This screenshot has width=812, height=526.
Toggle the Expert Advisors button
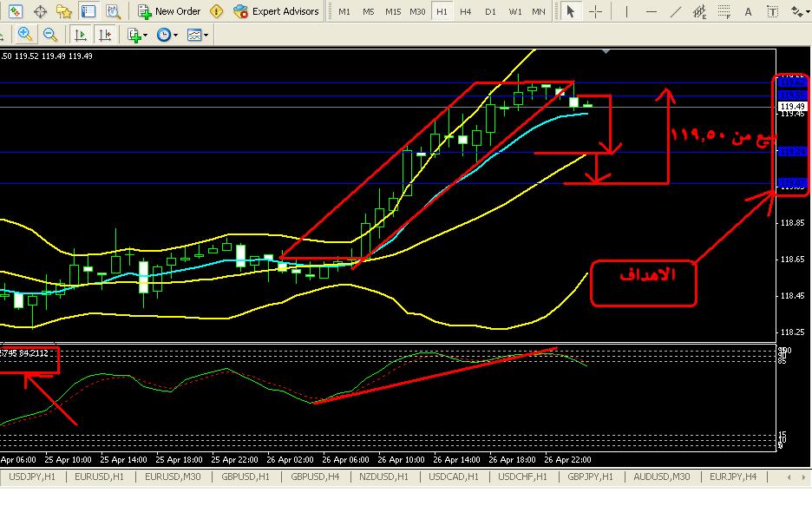pos(276,11)
